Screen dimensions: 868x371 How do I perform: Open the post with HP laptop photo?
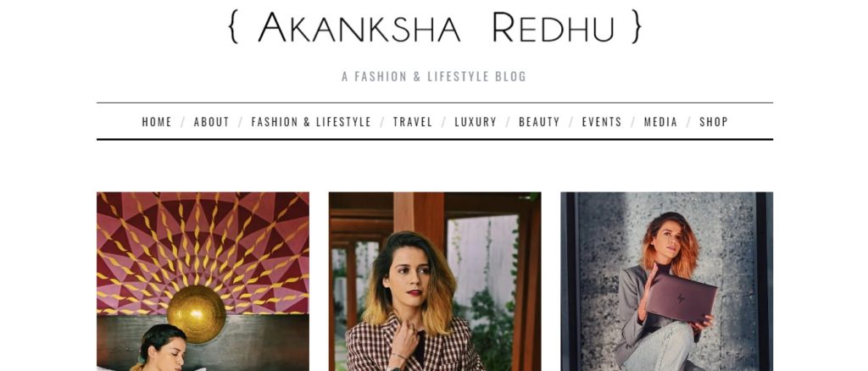tap(667, 281)
